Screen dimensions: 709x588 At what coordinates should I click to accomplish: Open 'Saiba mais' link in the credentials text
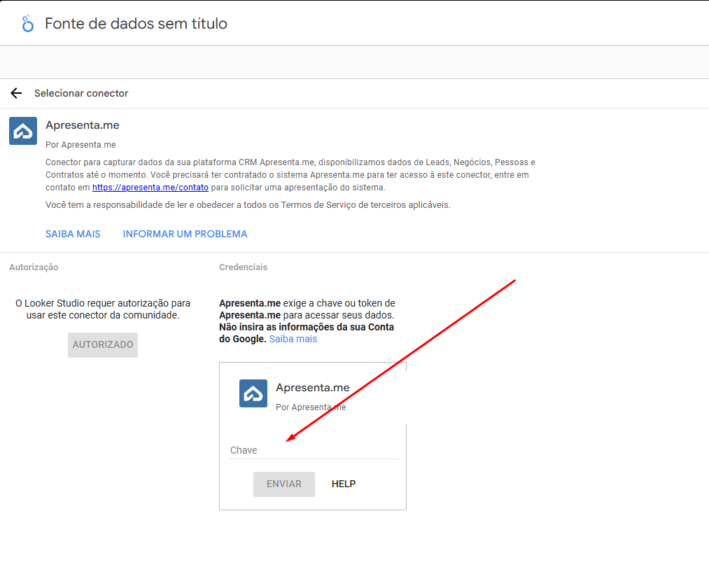[x=293, y=339]
